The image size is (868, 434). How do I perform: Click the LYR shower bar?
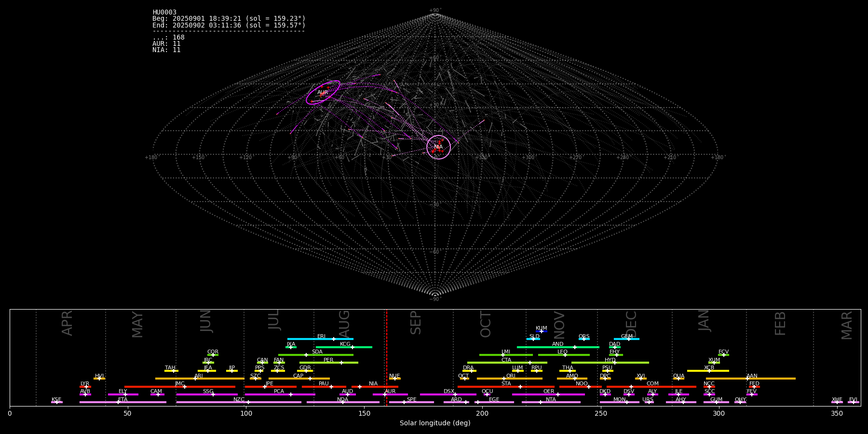[85, 387]
